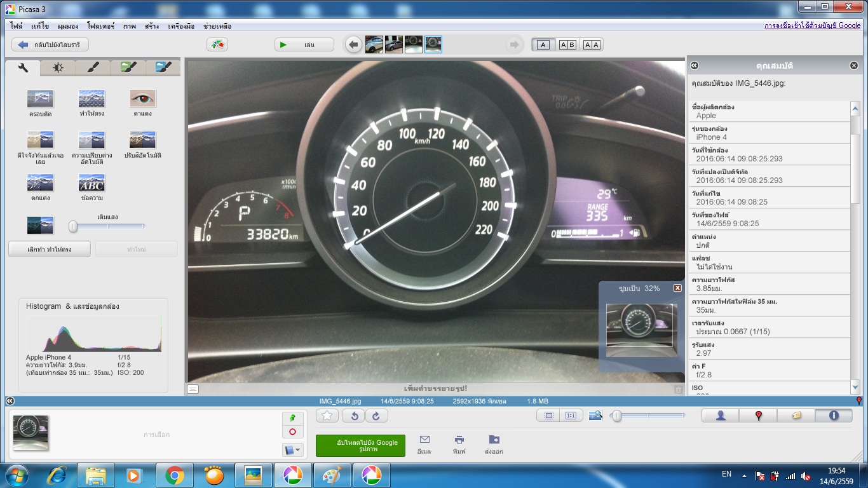The image size is (868, 488).
Task: Mark the photo with the star icon
Action: click(x=327, y=416)
